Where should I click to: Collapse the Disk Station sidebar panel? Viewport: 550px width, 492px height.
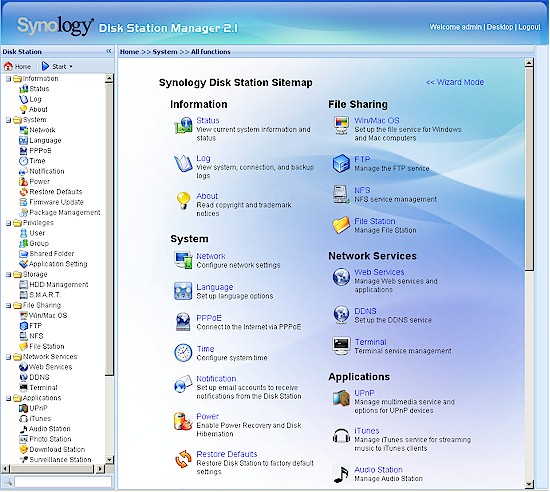coord(109,51)
